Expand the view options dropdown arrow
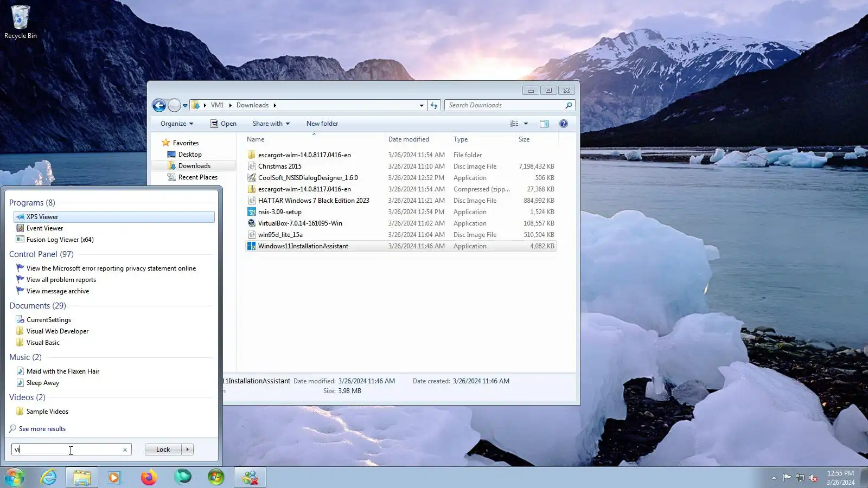The height and width of the screenshot is (488, 868). 526,124
